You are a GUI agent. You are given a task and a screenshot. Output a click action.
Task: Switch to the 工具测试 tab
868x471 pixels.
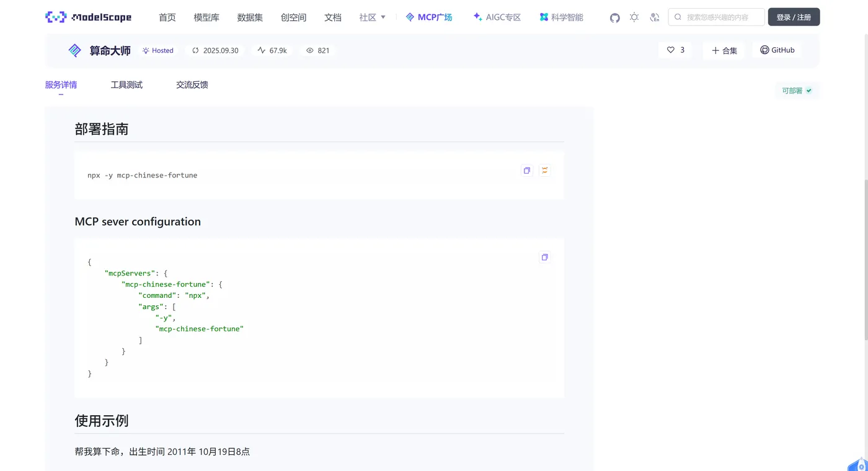point(126,84)
